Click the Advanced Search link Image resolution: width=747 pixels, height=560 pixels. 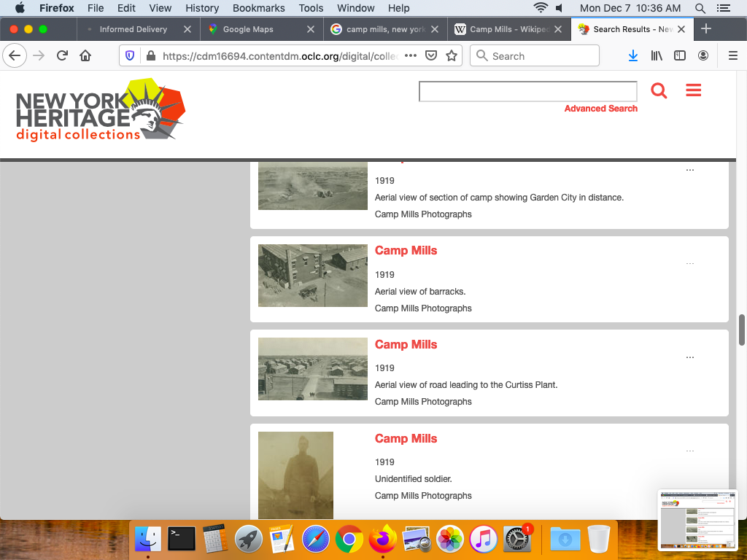[600, 109]
